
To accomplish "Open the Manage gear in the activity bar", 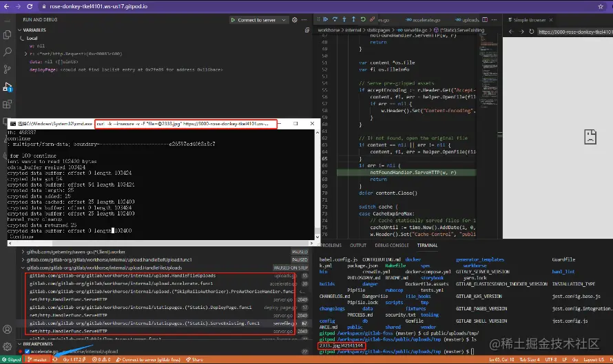I will [x=7, y=346].
